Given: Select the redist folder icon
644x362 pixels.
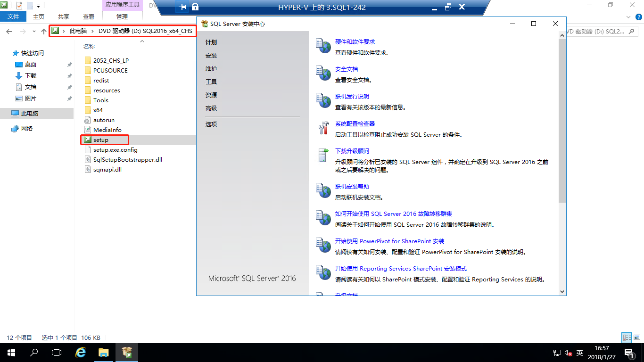Looking at the screenshot, I should click(88, 80).
